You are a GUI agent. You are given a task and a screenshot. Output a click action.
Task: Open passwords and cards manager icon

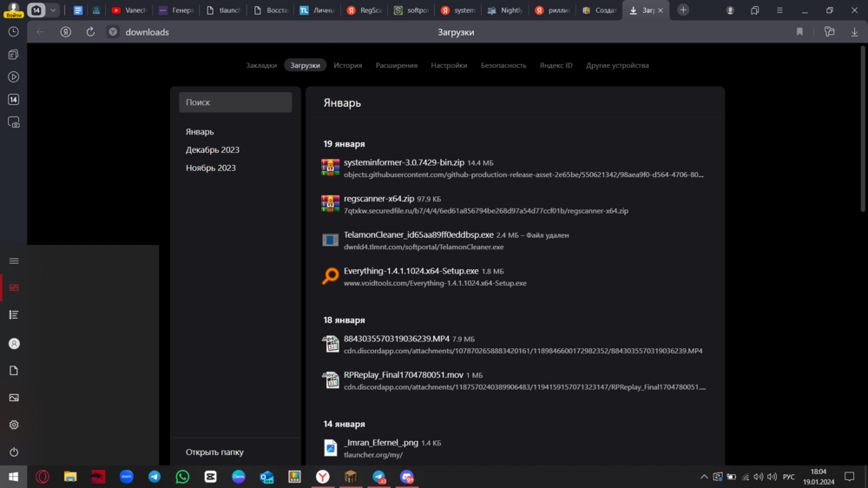click(x=829, y=32)
